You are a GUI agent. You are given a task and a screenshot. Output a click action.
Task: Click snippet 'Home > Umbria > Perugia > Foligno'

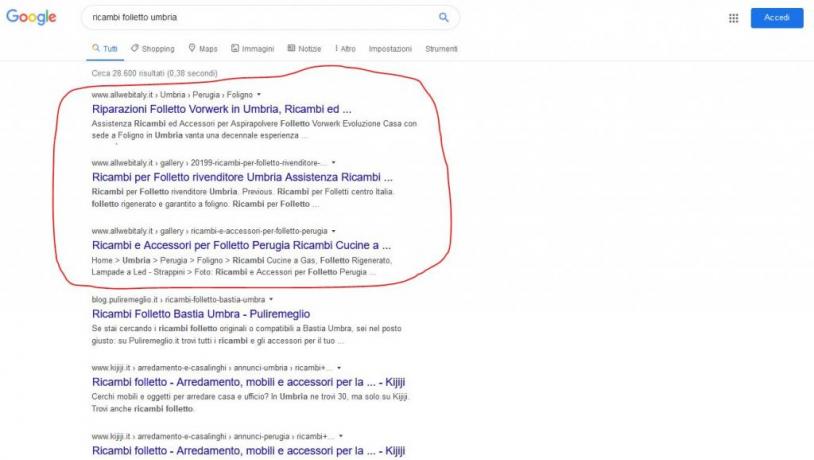tap(241, 266)
